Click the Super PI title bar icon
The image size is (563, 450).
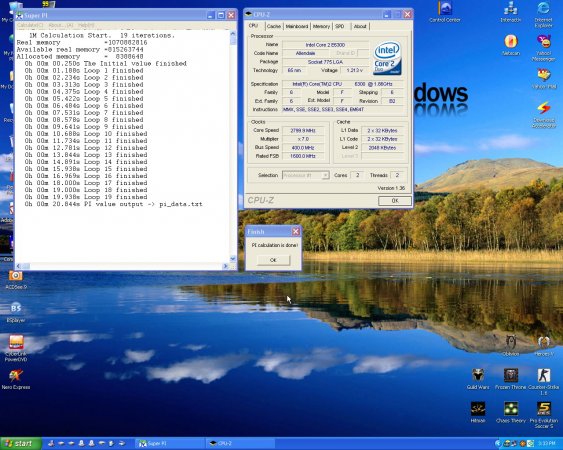pyautogui.click(x=19, y=15)
